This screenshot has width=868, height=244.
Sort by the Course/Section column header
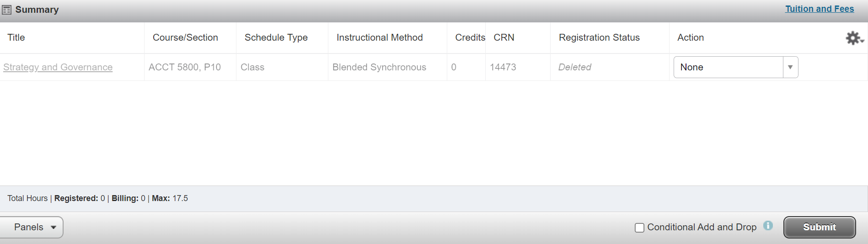point(185,37)
